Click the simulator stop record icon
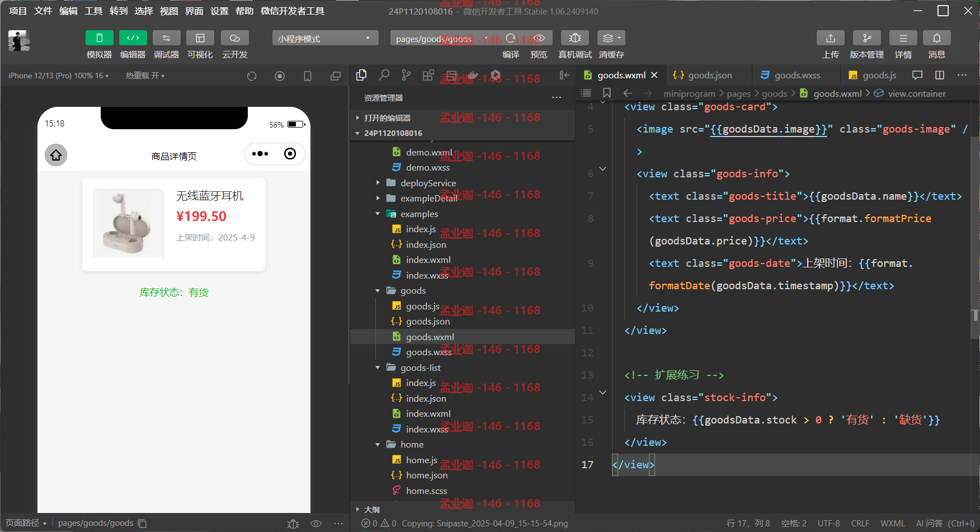980x532 pixels. point(280,76)
